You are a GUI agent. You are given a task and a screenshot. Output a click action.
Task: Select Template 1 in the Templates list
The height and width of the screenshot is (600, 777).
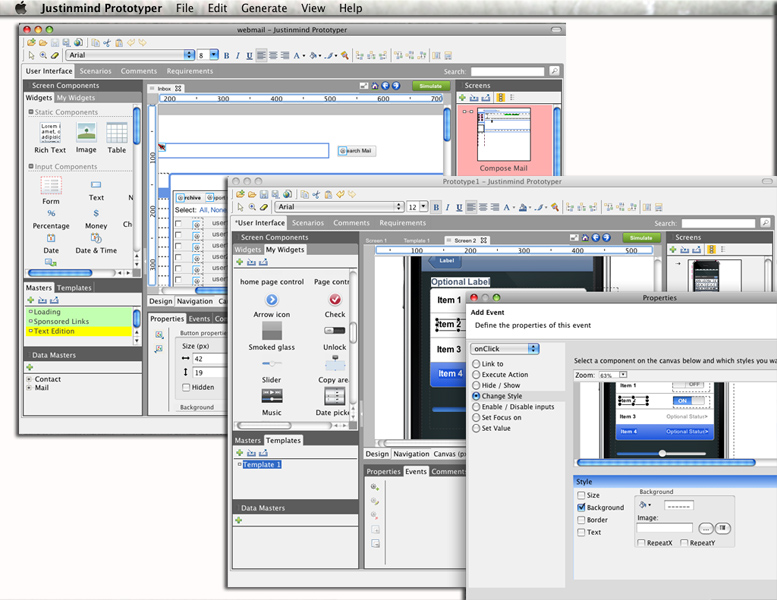[x=262, y=465]
